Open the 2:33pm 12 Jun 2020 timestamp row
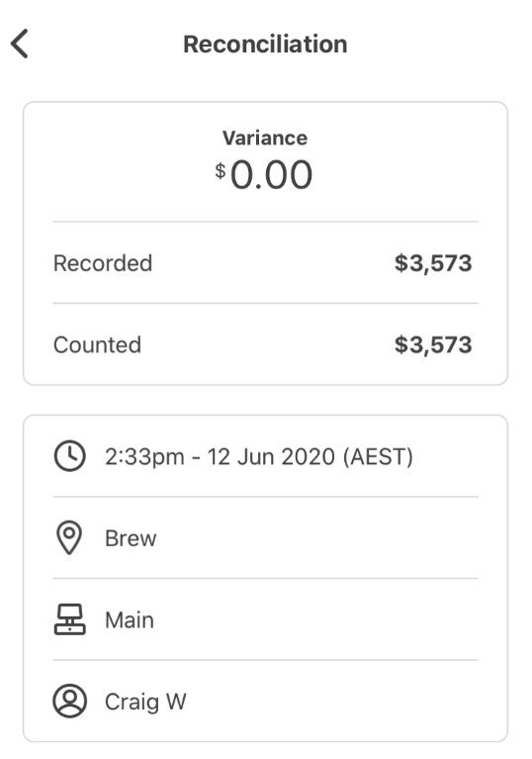The image size is (532, 759). [x=266, y=456]
